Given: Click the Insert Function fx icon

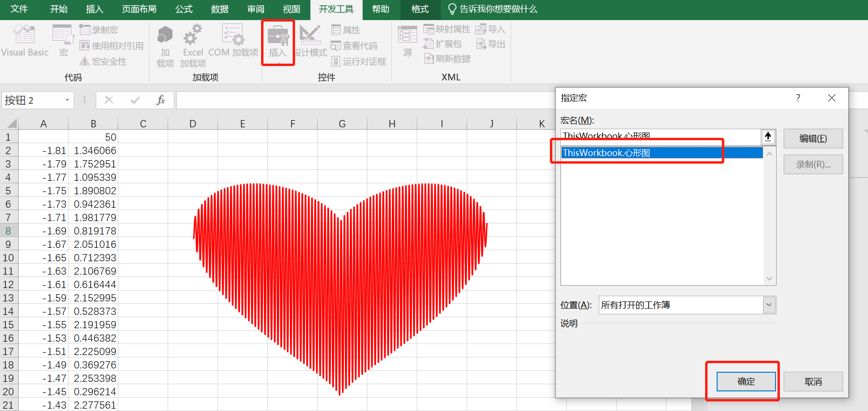Looking at the screenshot, I should click(160, 100).
